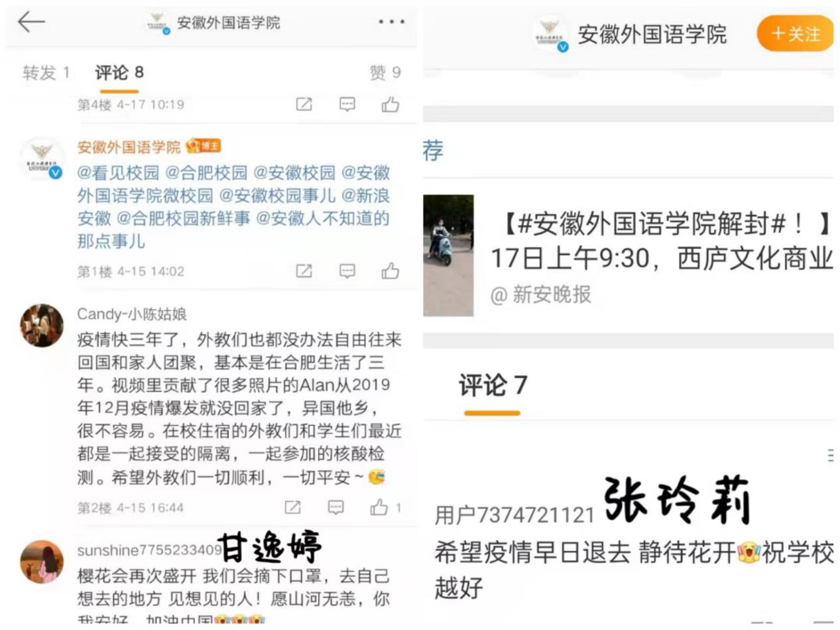Follow with the orange +关注 button
Screen dimensions: 840x630
tap(796, 33)
